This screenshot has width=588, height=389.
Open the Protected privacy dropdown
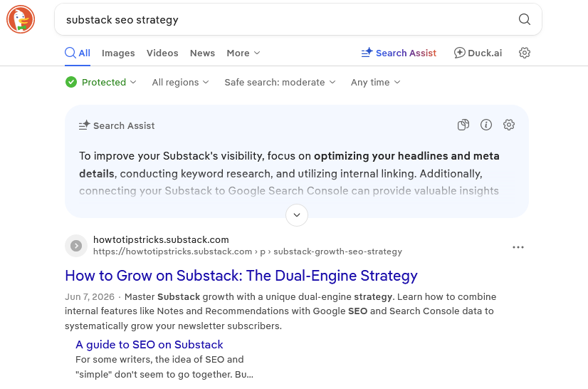pyautogui.click(x=101, y=82)
